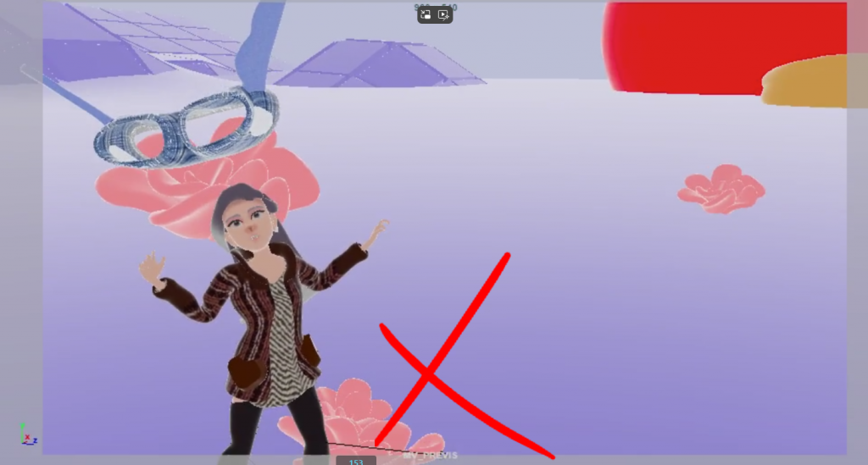Image resolution: width=868 pixels, height=465 pixels.
Task: Select the character's raised hand near the X
Action: pos(377,230)
